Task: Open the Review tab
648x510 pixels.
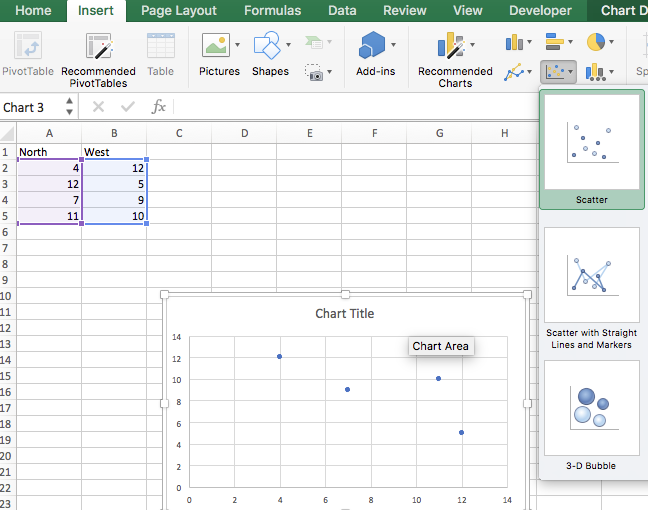Action: point(405,10)
